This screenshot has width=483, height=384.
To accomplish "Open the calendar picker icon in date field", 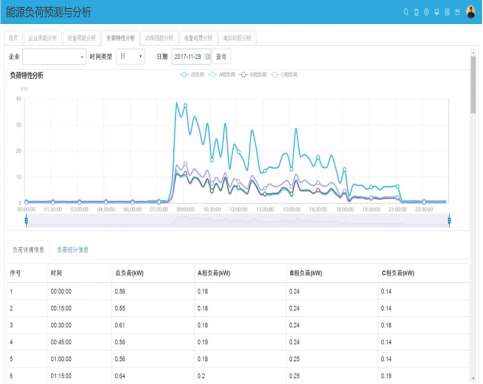I will (x=207, y=57).
